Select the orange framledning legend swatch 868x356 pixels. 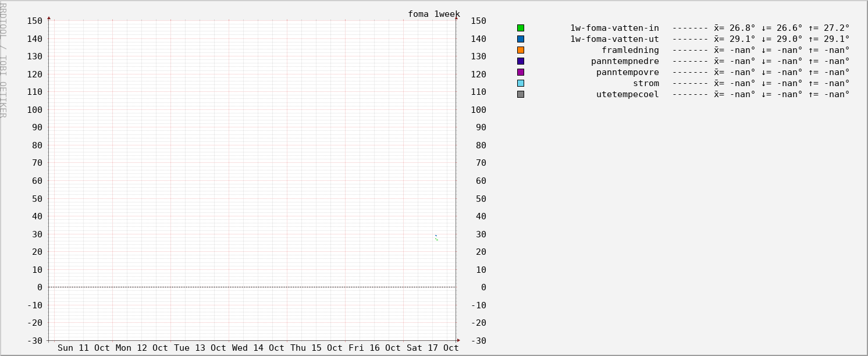pos(521,50)
